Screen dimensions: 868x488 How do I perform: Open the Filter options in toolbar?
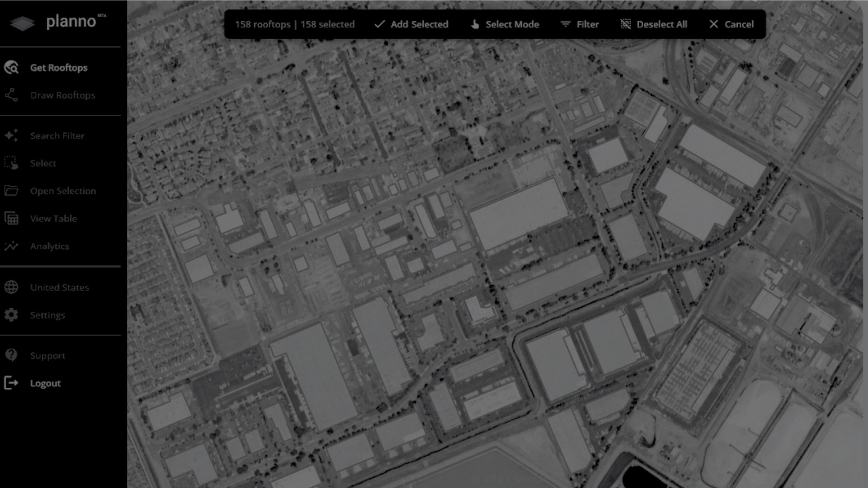click(580, 24)
